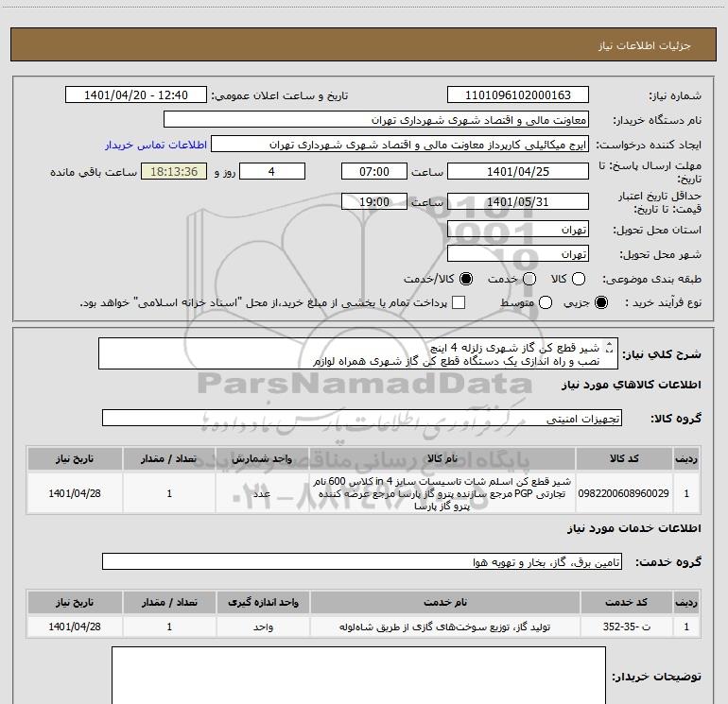Click the price validity date 1401/05/31
The width and height of the screenshot is (728, 704).
(518, 201)
